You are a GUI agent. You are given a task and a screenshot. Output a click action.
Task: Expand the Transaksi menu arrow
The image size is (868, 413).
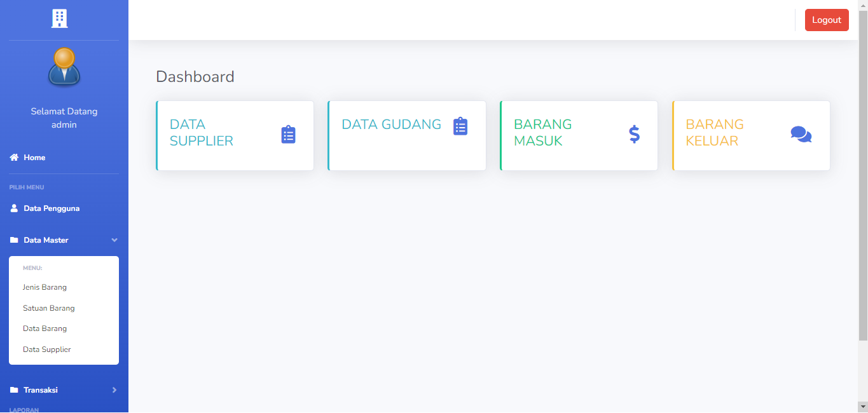tap(114, 390)
